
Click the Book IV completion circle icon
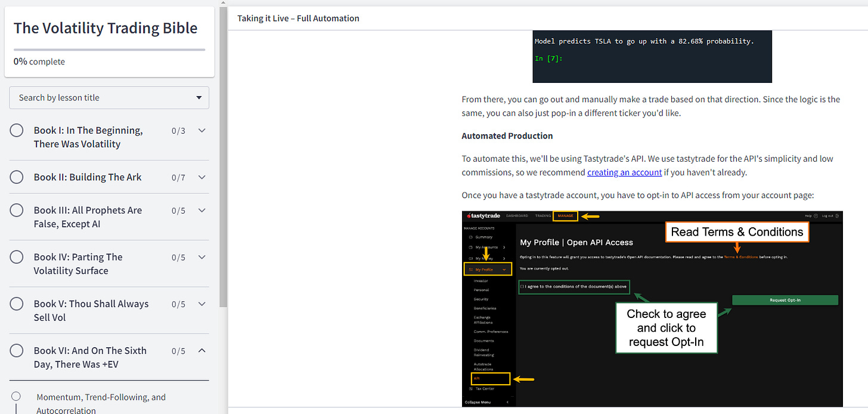(17, 257)
